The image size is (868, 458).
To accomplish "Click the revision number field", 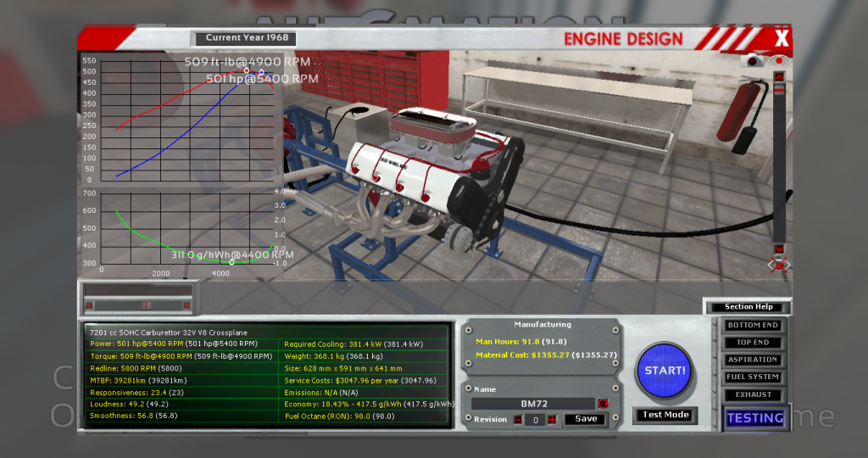I will (x=536, y=420).
